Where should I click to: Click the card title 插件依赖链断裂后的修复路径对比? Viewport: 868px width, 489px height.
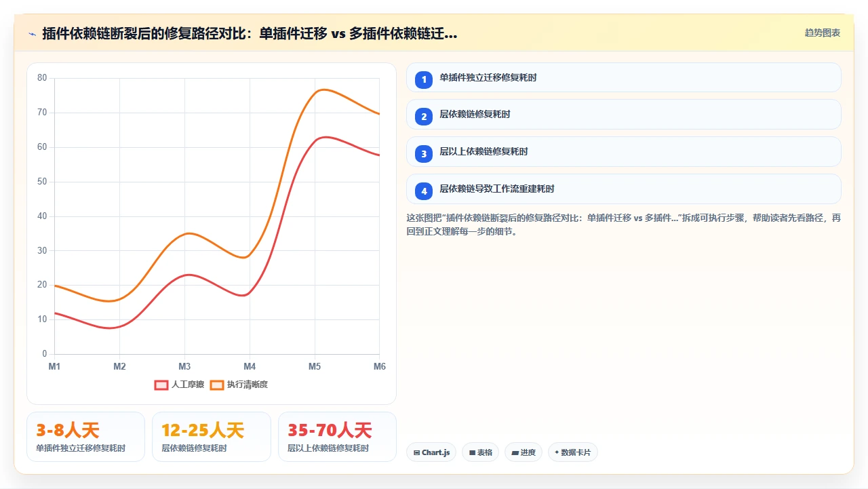250,33
